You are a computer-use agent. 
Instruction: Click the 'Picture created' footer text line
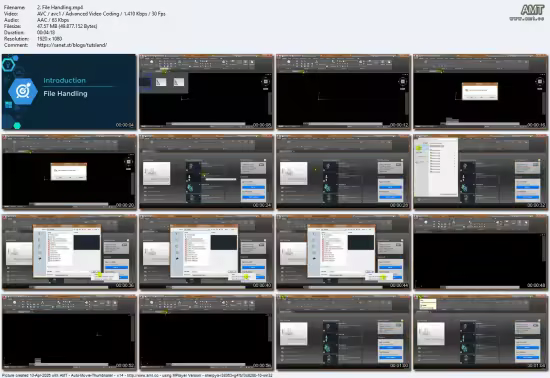click(x=137, y=375)
